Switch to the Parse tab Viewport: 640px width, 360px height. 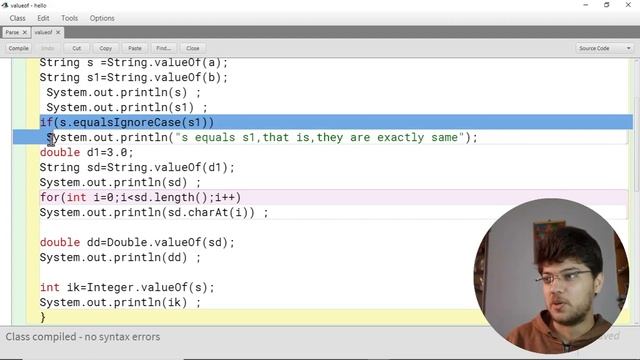coord(12,32)
